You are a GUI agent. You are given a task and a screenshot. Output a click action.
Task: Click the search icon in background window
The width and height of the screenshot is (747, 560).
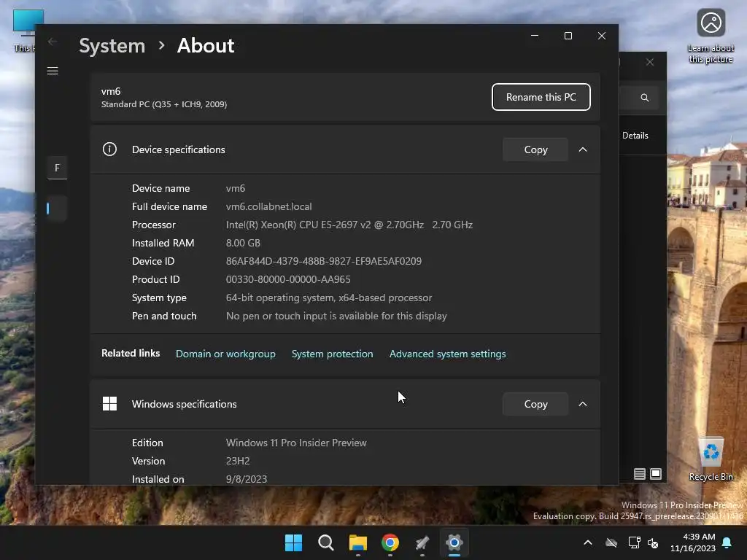coord(645,98)
